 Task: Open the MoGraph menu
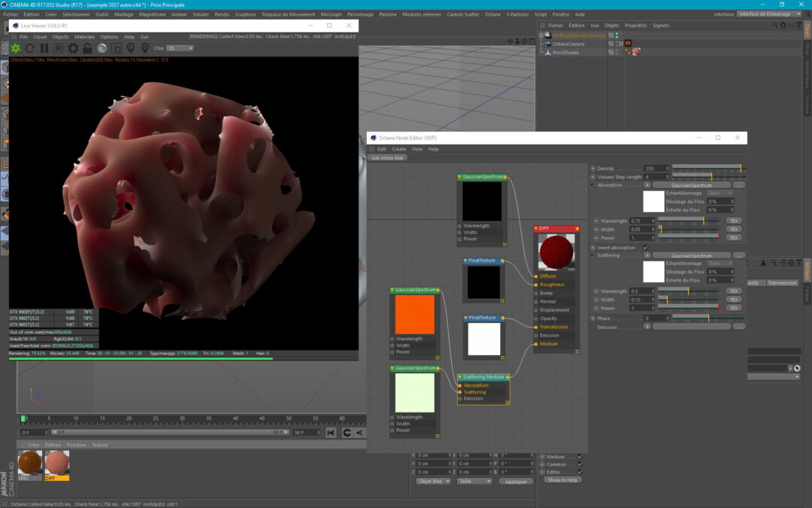pyautogui.click(x=331, y=14)
